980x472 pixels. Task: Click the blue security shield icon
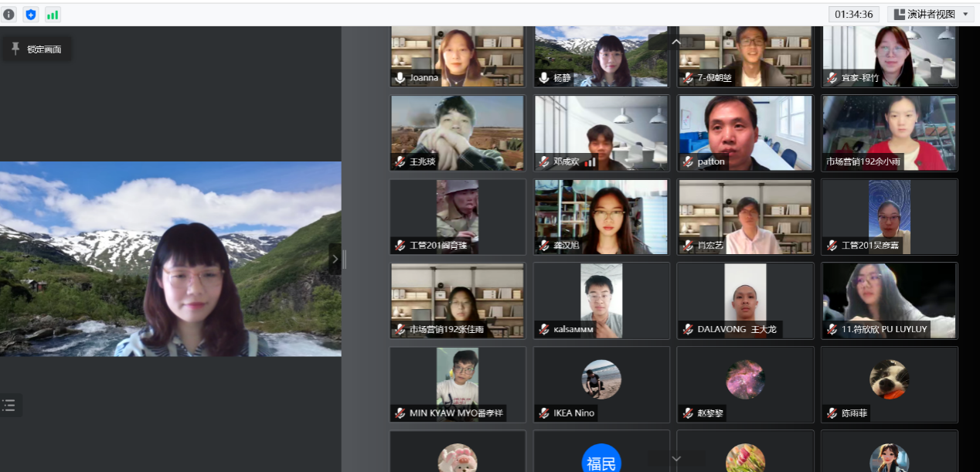[x=31, y=15]
